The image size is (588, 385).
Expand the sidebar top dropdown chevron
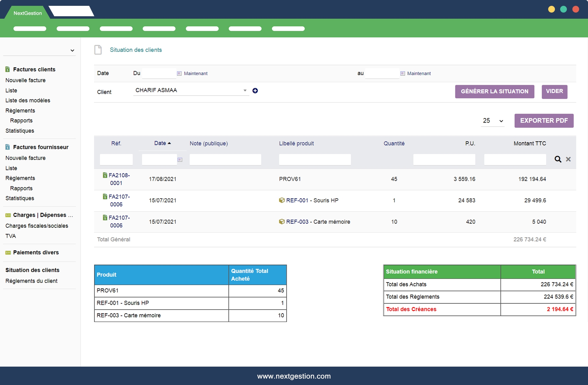(x=72, y=50)
